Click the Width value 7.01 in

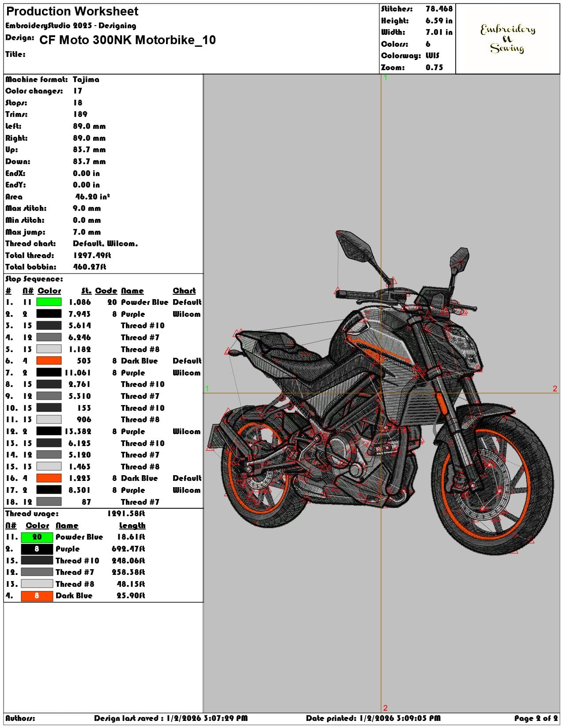point(439,32)
